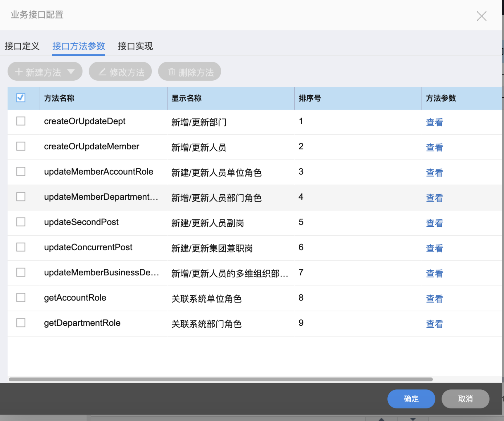
Task: Open 查看 link for getDepartmentRole
Action: point(434,324)
